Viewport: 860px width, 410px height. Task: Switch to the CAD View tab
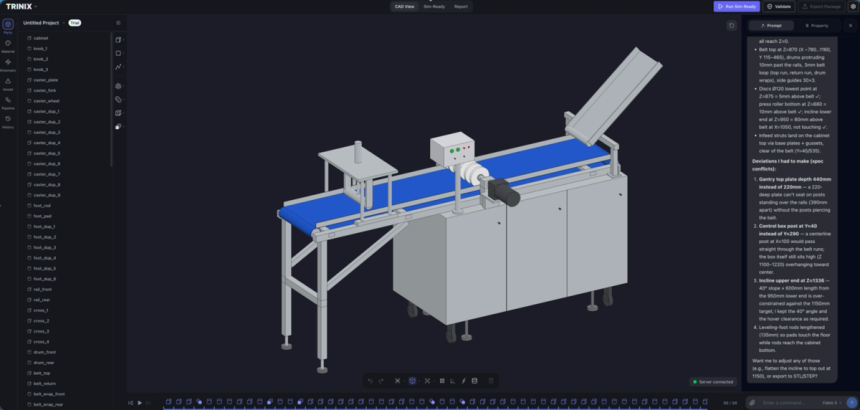[x=405, y=7]
